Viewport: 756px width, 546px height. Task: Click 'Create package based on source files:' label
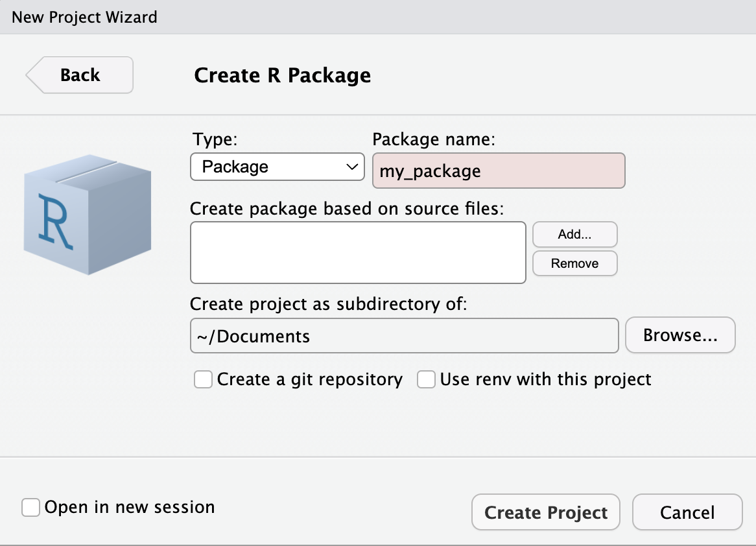point(346,209)
